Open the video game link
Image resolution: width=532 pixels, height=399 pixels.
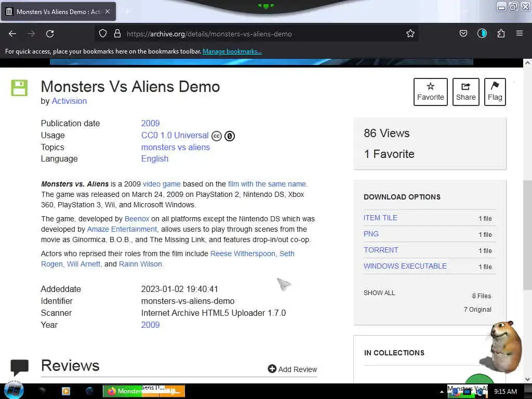point(162,184)
